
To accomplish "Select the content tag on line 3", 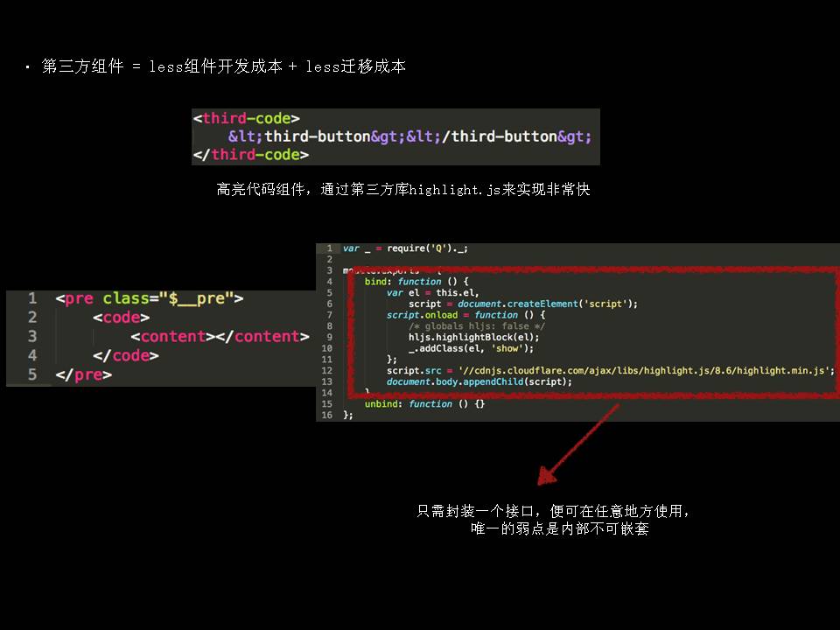I will coord(220,337).
